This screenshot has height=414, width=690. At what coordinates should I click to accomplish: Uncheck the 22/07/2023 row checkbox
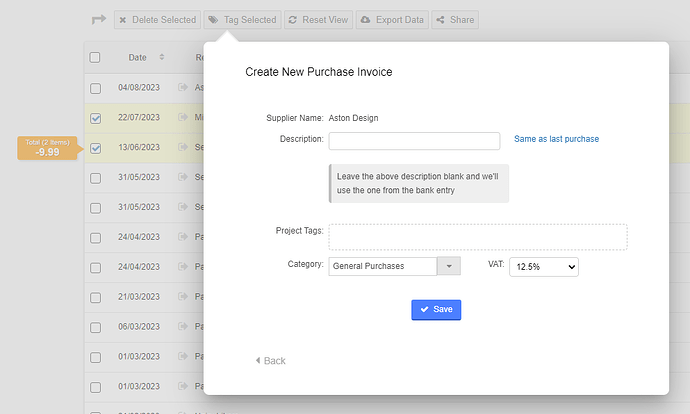click(x=95, y=118)
